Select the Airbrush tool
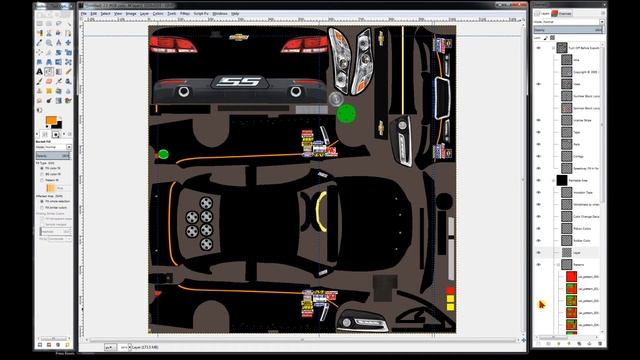This screenshot has height=360, width=640. [58, 81]
